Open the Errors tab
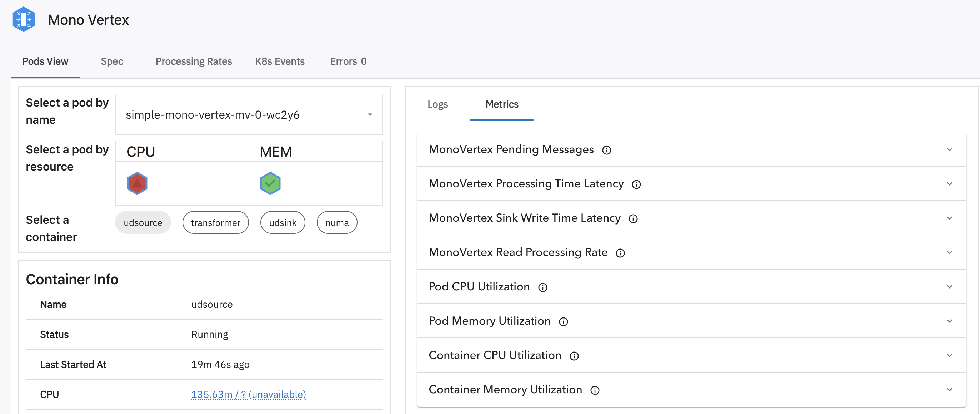The height and width of the screenshot is (414, 980). pyautogui.click(x=348, y=61)
